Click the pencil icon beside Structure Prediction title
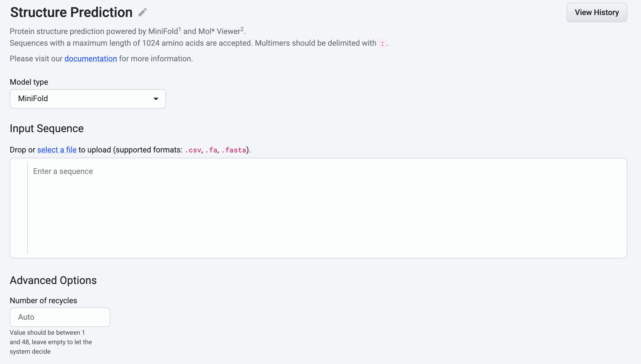Viewport: 641px width, 364px height. 143,12
